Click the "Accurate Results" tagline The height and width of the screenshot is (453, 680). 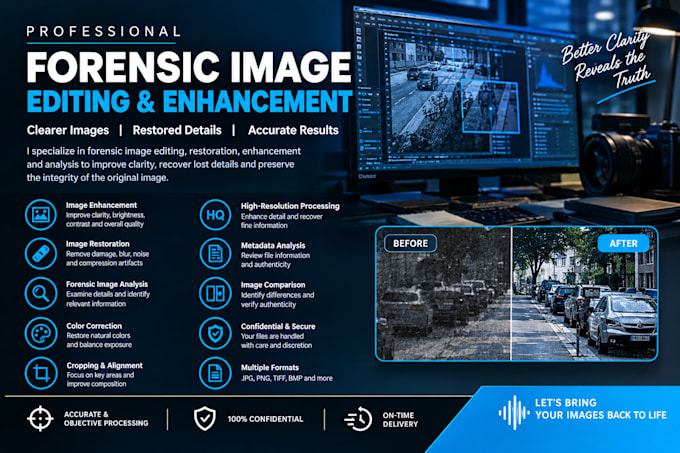[293, 130]
